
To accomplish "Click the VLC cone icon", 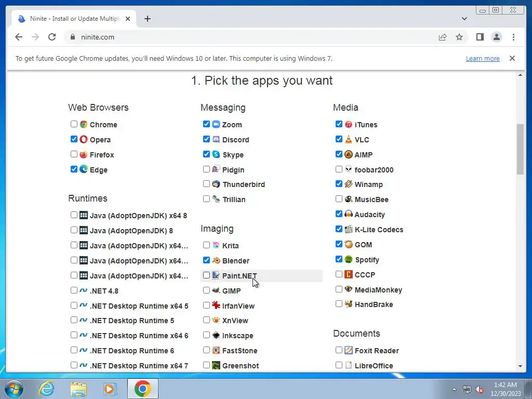I will coord(349,139).
